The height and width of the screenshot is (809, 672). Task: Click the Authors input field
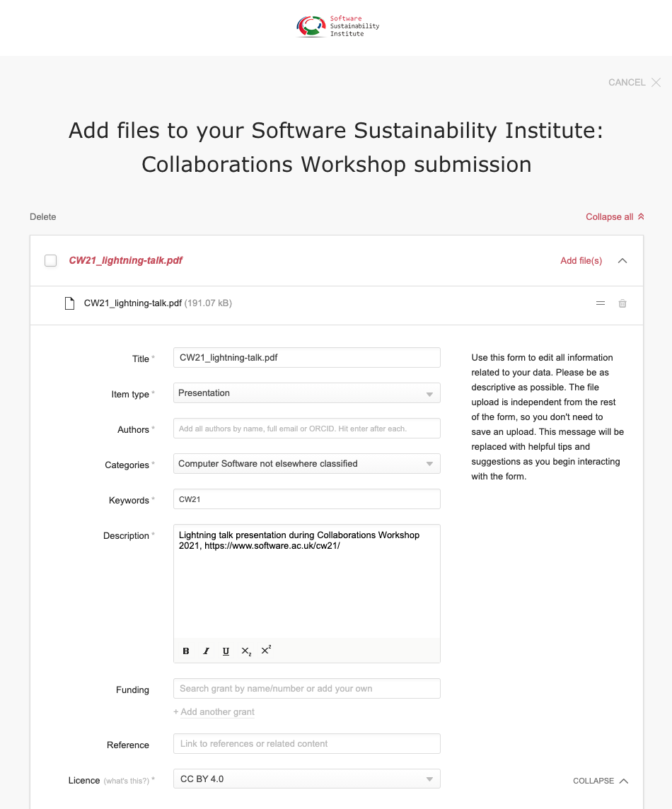tap(306, 429)
